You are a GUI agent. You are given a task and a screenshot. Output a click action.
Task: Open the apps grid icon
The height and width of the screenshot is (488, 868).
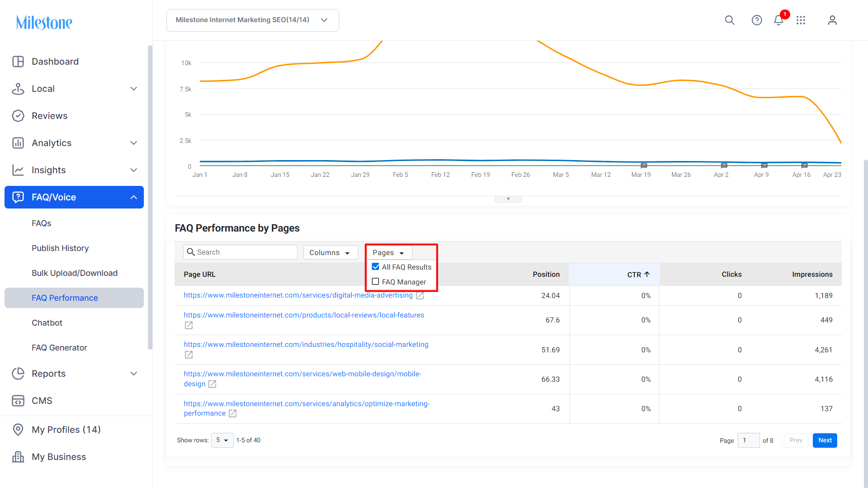pos(801,20)
